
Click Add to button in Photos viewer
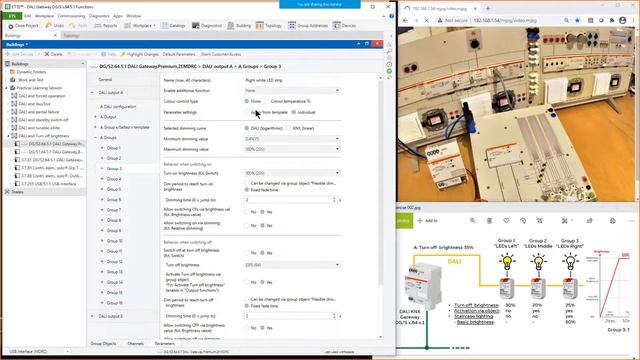click(x=427, y=221)
